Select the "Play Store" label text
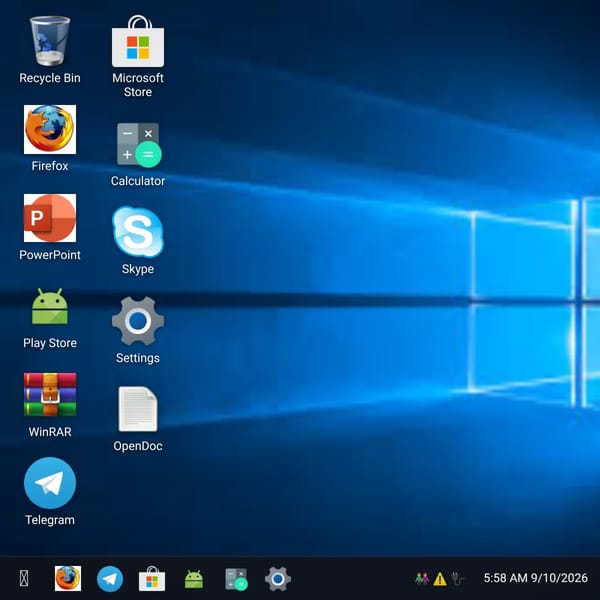Image resolution: width=600 pixels, height=600 pixels. point(50,343)
